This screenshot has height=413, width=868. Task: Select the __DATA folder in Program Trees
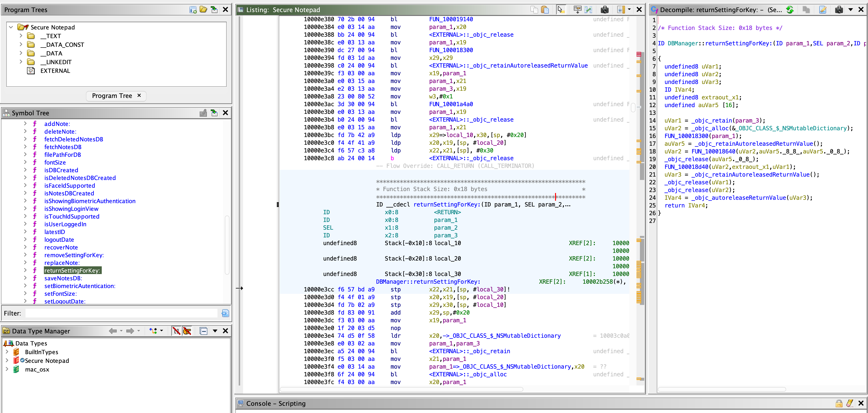[x=51, y=53]
